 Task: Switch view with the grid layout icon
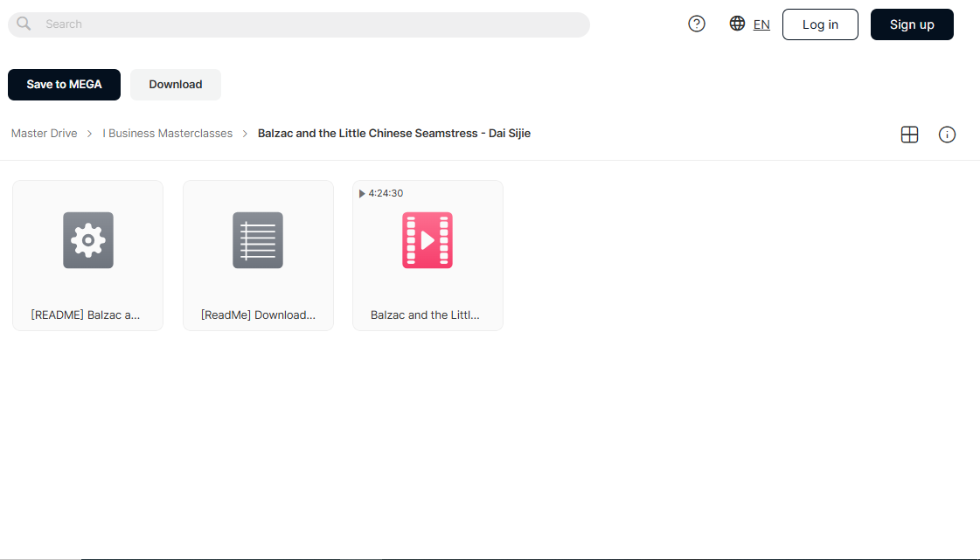pos(909,135)
